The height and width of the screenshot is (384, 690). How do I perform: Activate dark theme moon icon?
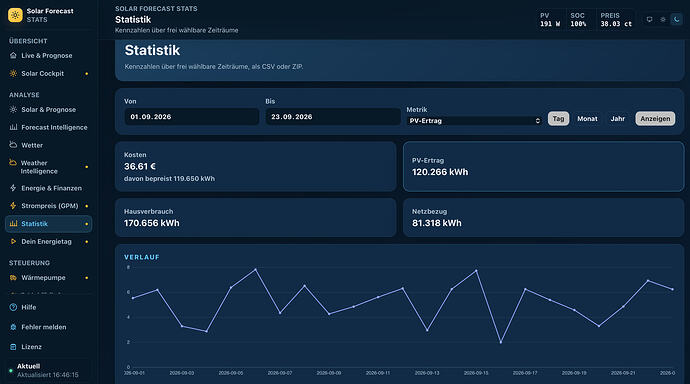click(677, 19)
